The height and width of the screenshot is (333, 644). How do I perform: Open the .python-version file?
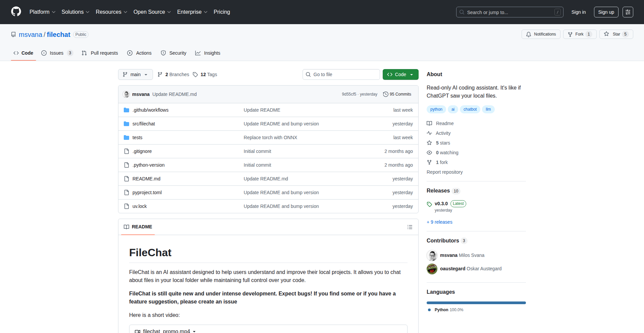tap(148, 165)
